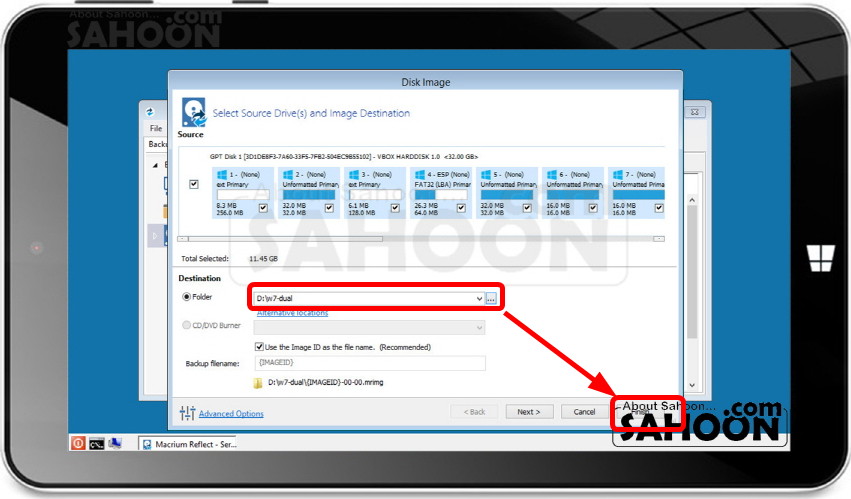Uncheck partition 7 16.0 MB checkbox
Screen dimensions: 851x499
pos(659,208)
